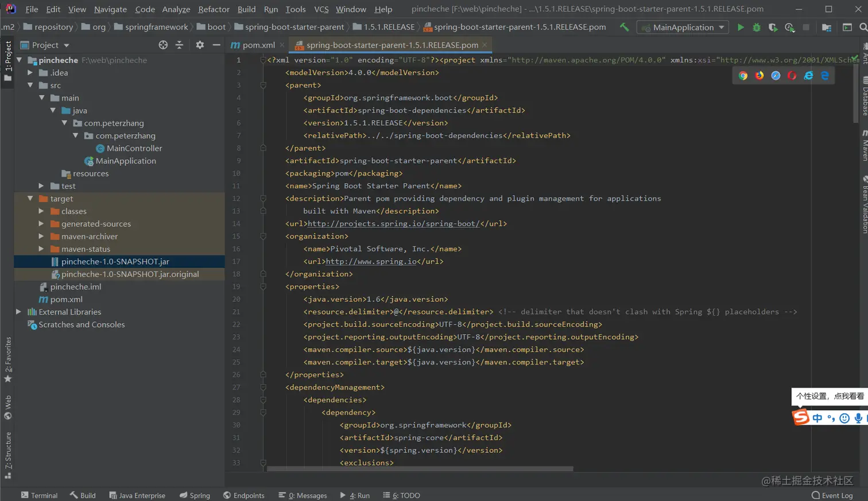Run MainApplication with coverage

pos(773,27)
